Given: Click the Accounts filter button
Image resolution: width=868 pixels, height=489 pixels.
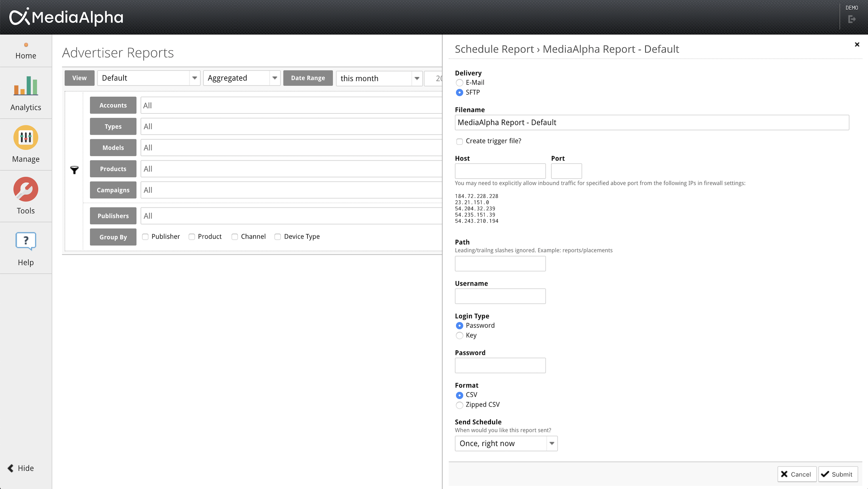Looking at the screenshot, I should pyautogui.click(x=113, y=105).
